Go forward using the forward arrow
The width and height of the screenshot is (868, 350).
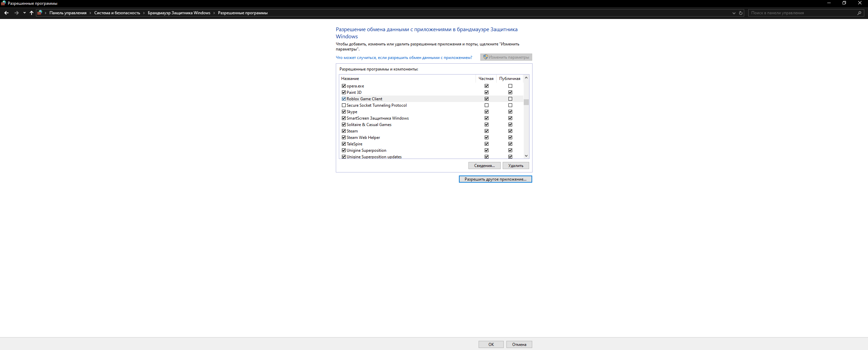(x=16, y=13)
